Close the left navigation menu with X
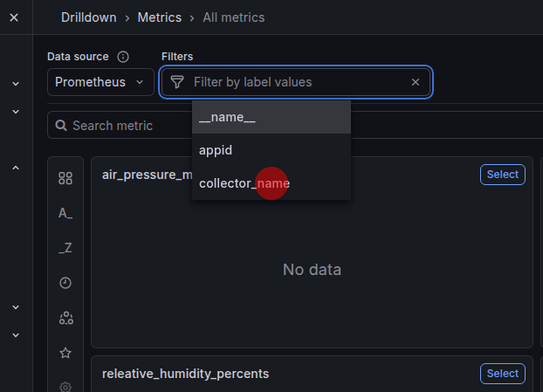Screen dimensions: 543x392 [x=14, y=17]
